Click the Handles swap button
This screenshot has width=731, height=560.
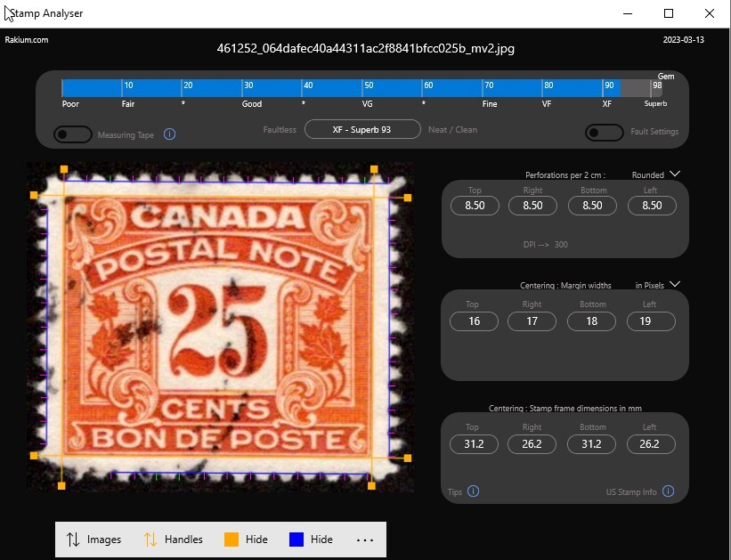[x=173, y=540]
